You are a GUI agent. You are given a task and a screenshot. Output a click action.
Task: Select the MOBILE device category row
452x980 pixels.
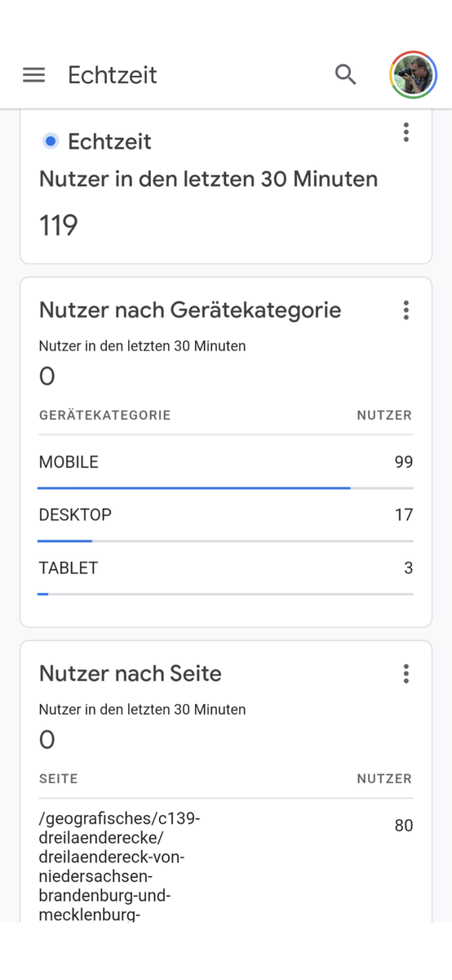(226, 462)
